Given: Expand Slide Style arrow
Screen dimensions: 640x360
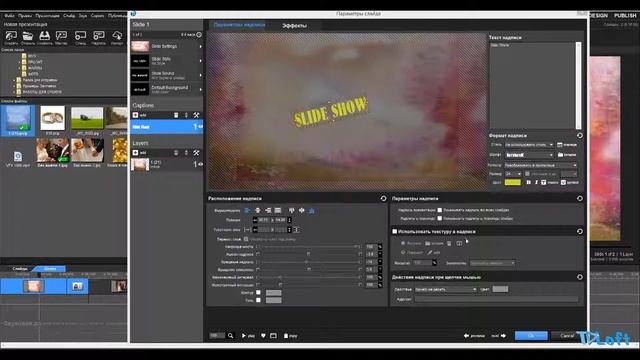Looking at the screenshot, I should (x=200, y=61).
